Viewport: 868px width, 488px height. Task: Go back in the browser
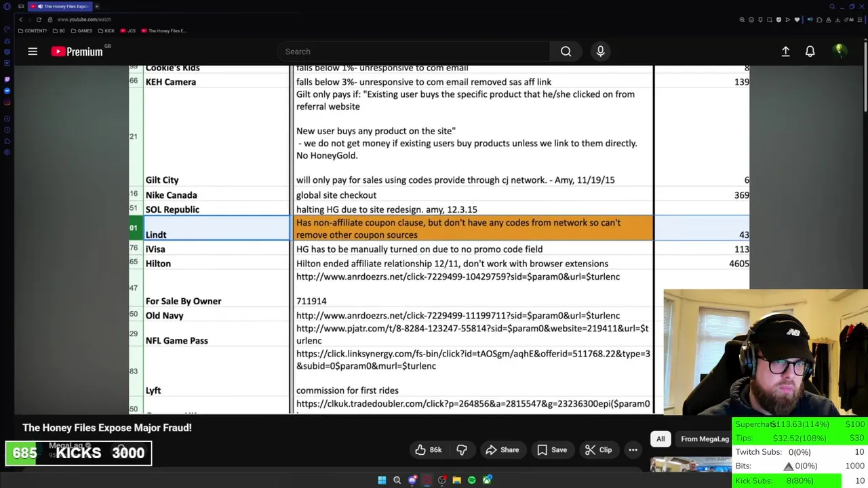click(21, 20)
